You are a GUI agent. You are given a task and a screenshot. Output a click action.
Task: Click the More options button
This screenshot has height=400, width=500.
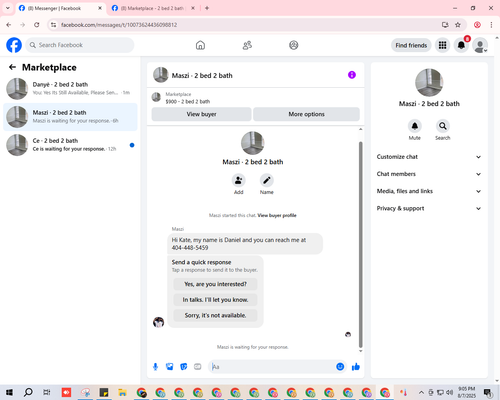pyautogui.click(x=306, y=114)
